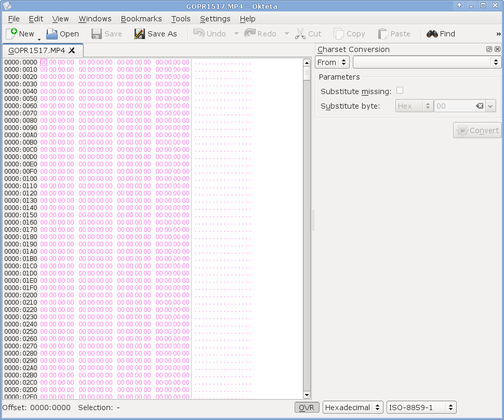Click the scrollbar down arrow

307,395
